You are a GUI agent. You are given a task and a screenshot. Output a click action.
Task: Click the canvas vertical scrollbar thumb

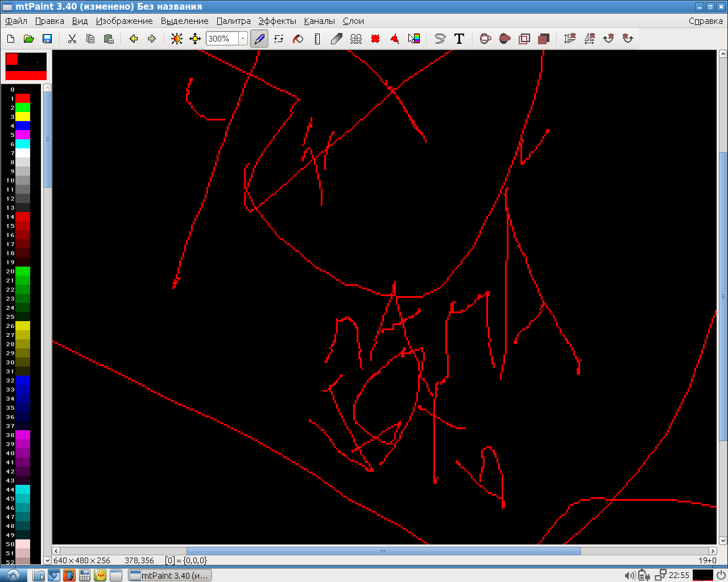(x=723, y=296)
